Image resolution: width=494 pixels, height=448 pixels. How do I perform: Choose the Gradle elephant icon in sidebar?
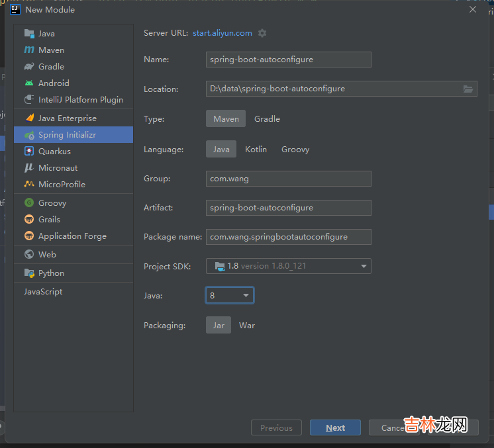29,67
